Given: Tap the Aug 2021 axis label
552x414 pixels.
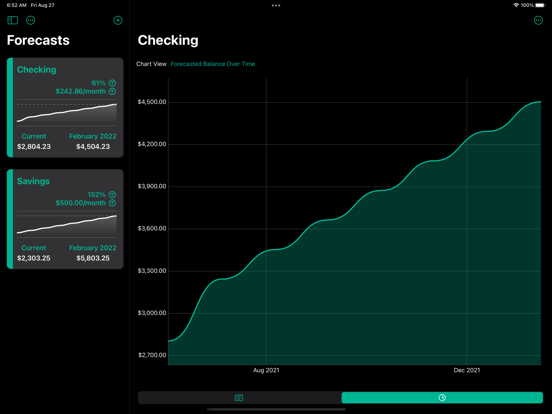Looking at the screenshot, I should 266,370.
